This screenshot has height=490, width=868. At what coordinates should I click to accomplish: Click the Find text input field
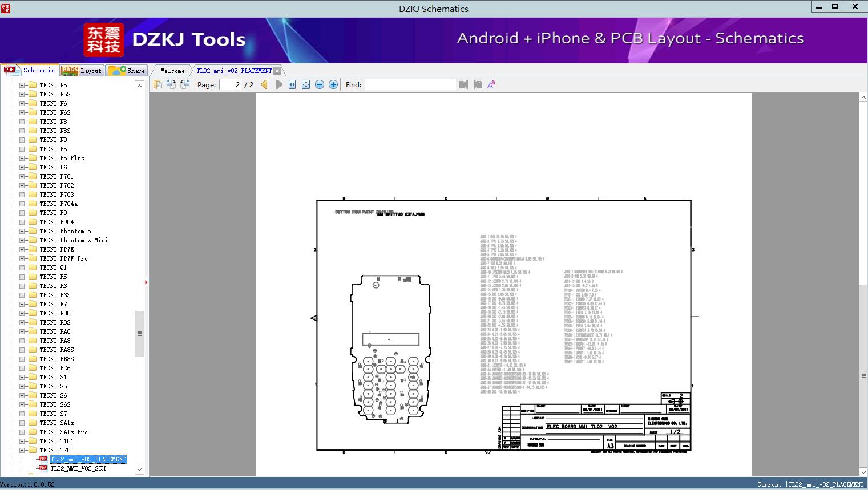(x=410, y=84)
